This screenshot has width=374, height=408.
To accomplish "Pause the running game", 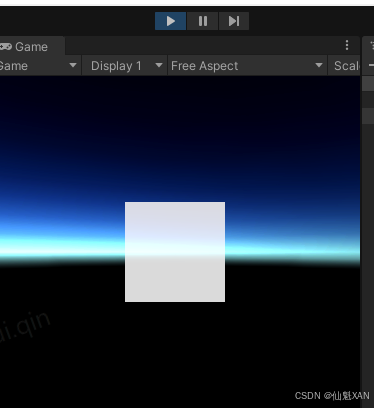I will (203, 21).
